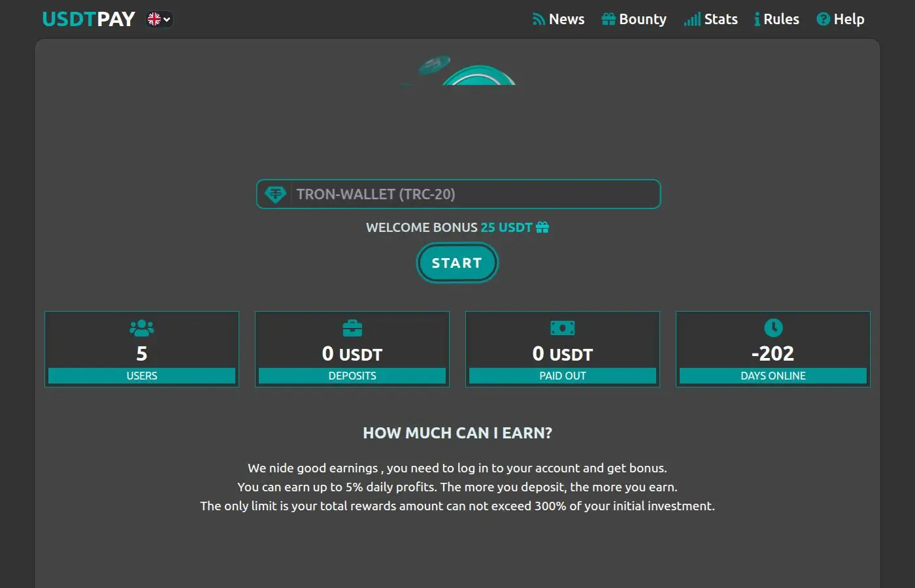Click the Help question mark icon
The image size is (915, 588).
pyautogui.click(x=823, y=20)
